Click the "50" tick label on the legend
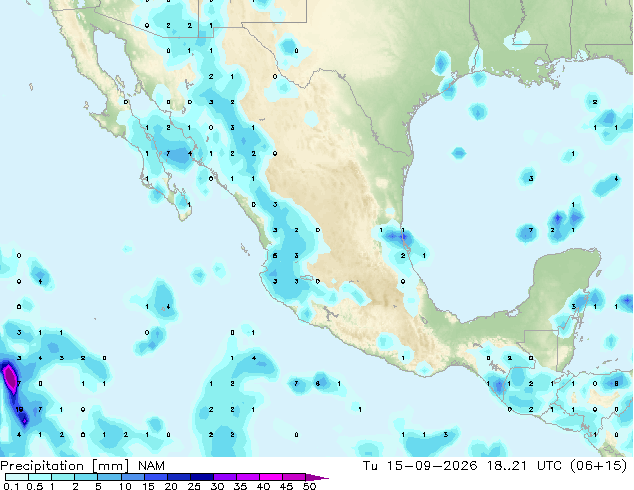The height and width of the screenshot is (490, 634). (x=309, y=486)
